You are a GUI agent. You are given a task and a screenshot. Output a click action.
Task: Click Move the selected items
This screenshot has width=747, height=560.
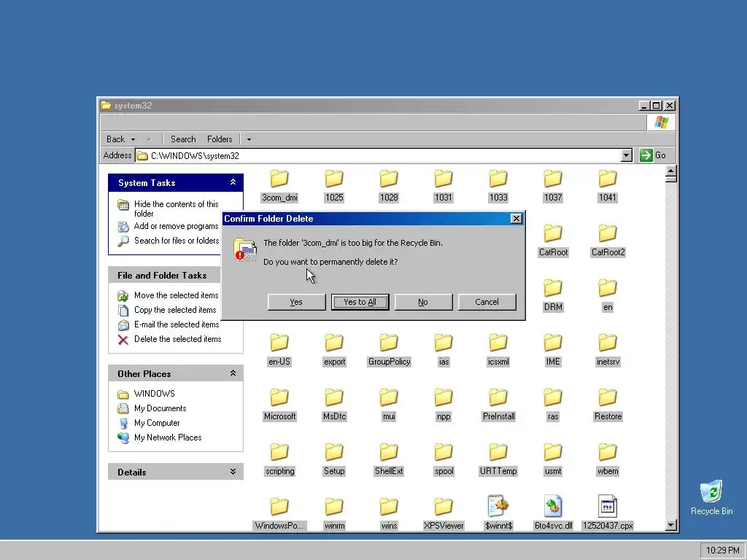point(168,295)
